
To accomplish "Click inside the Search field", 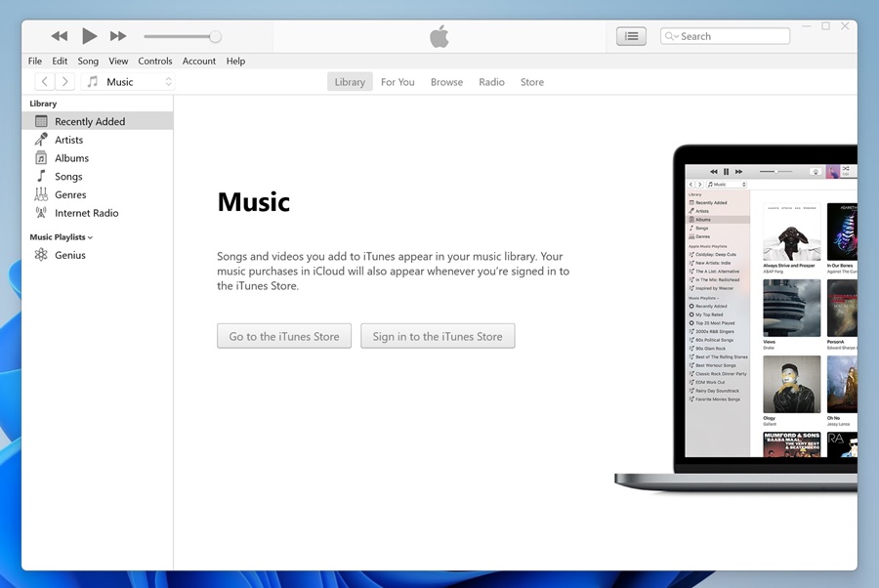I will pos(732,36).
